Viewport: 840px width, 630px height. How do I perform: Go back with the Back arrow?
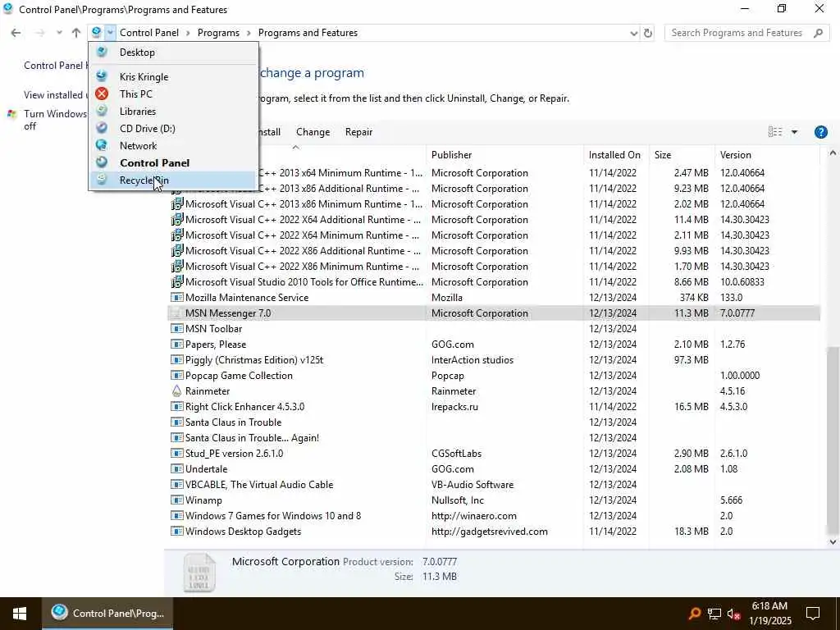point(16,33)
